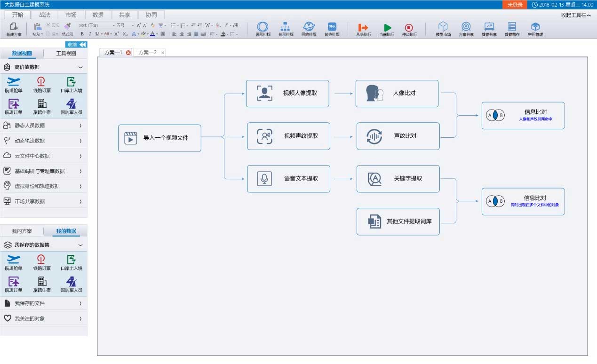
Task: Click 收起工具栏 to collapse toolbar
Action: click(x=576, y=15)
